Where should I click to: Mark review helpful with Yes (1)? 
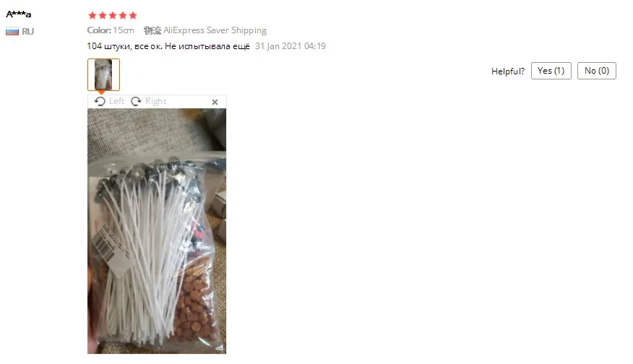(x=551, y=71)
